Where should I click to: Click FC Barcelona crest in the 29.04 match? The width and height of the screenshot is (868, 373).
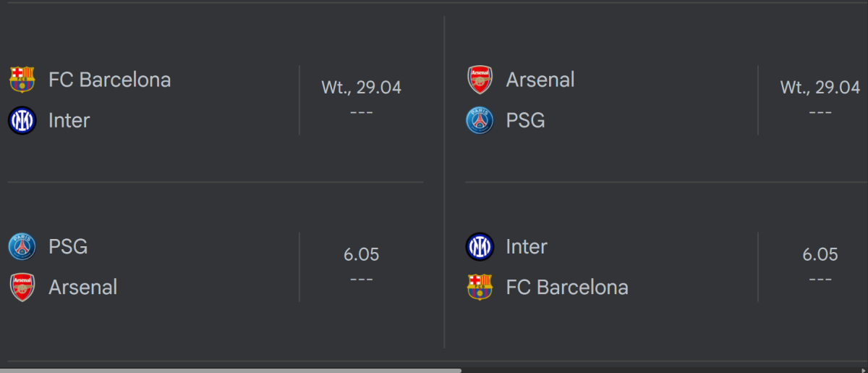(22, 79)
